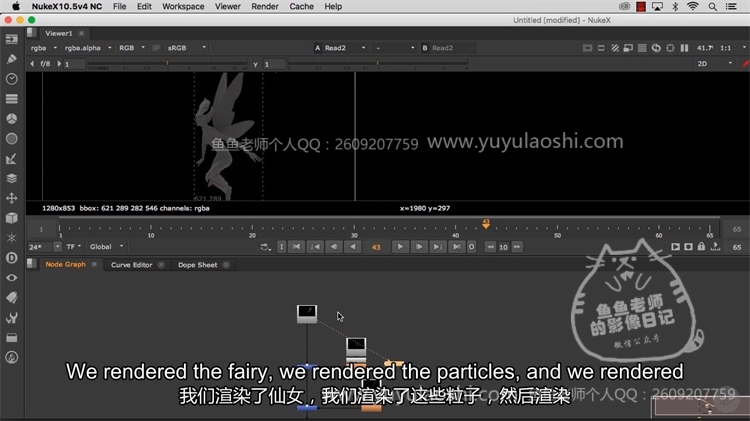
Task: Open the Color nodes toolbar menu
Action: coord(11,119)
